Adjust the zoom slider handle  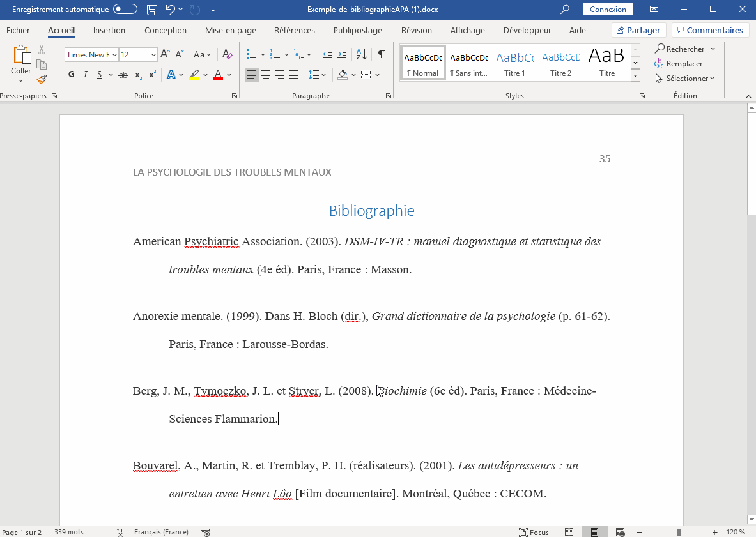point(679,532)
